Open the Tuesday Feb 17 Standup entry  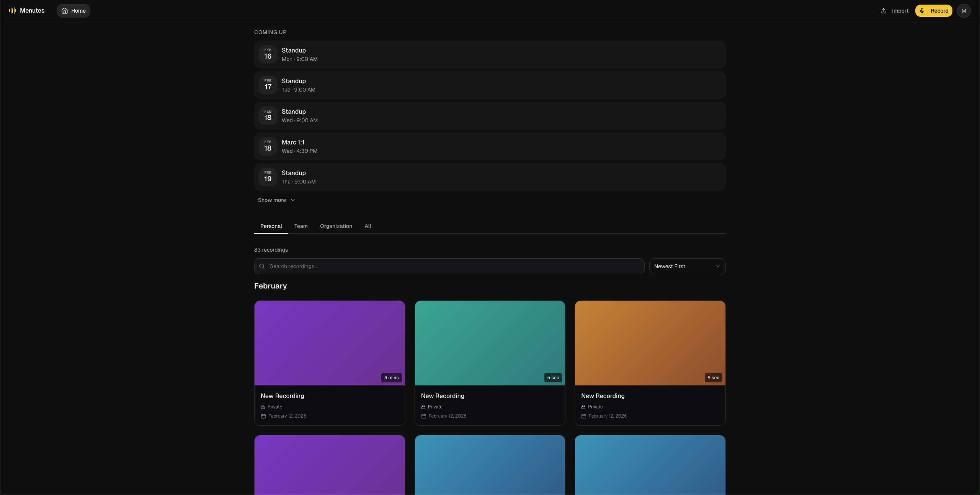[489, 85]
